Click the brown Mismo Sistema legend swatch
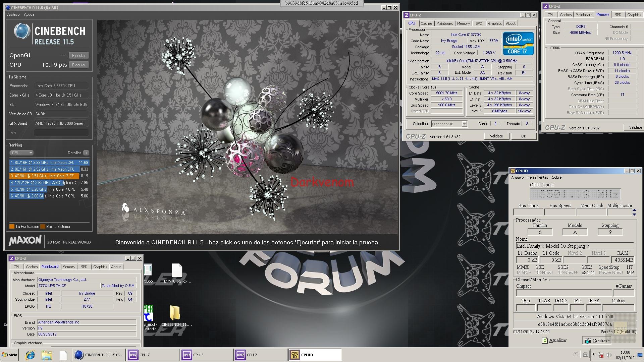The width and height of the screenshot is (644, 362). tap(43, 227)
